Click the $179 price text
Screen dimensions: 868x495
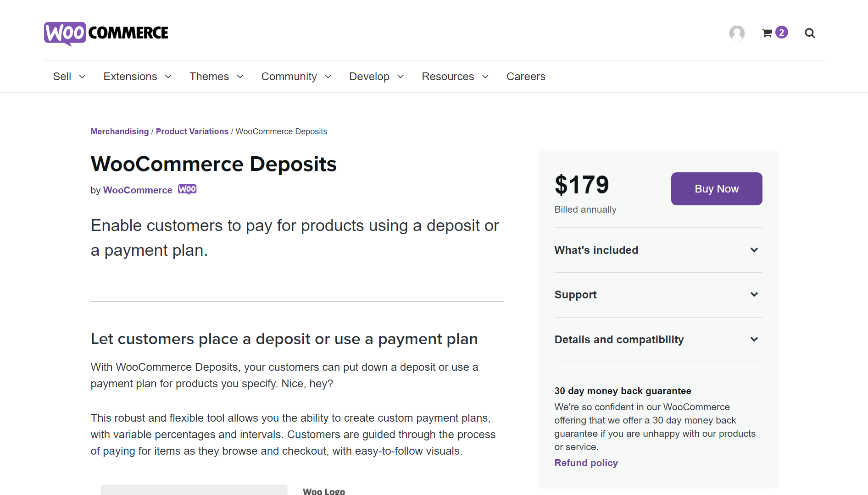582,185
